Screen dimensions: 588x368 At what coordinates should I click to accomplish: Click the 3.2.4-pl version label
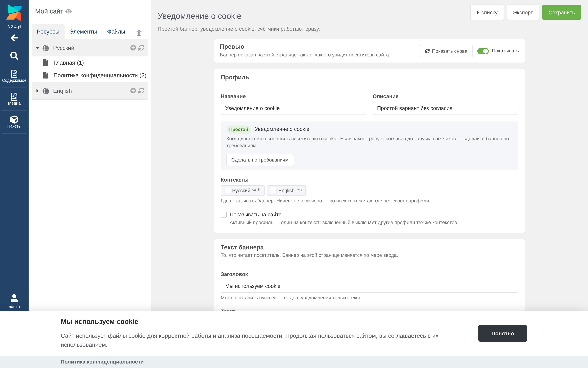[x=14, y=27]
